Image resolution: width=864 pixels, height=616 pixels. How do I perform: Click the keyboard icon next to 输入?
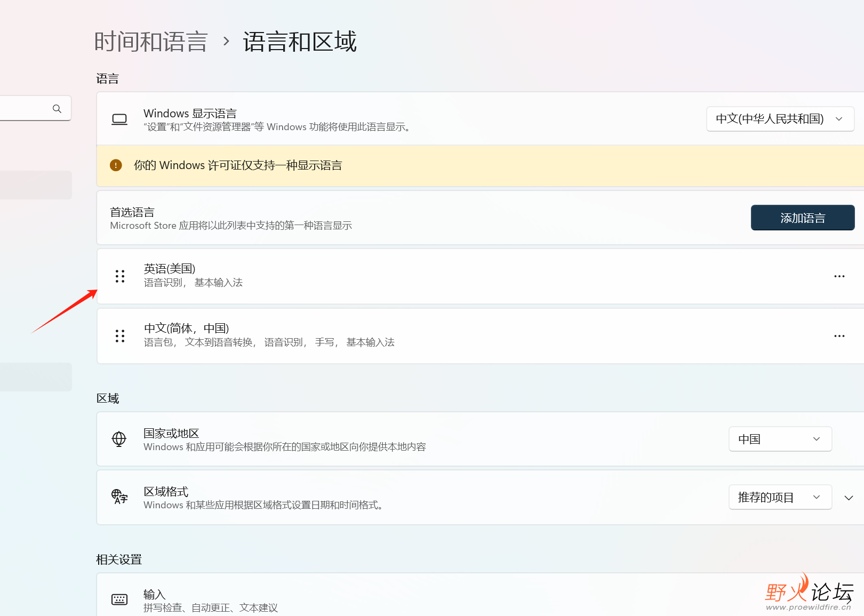tap(119, 599)
